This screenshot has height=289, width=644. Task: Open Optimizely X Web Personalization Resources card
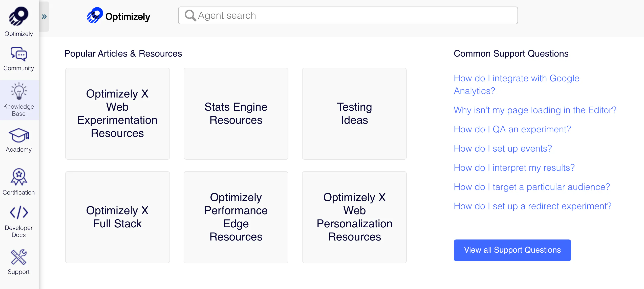click(354, 217)
